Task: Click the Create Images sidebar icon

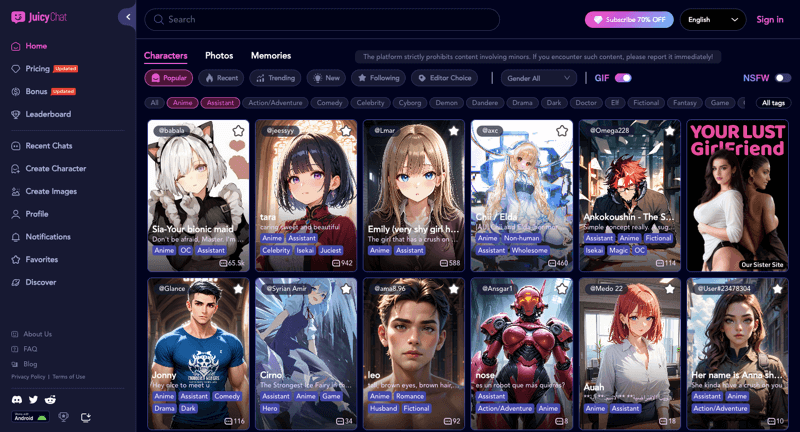Action: [16, 191]
